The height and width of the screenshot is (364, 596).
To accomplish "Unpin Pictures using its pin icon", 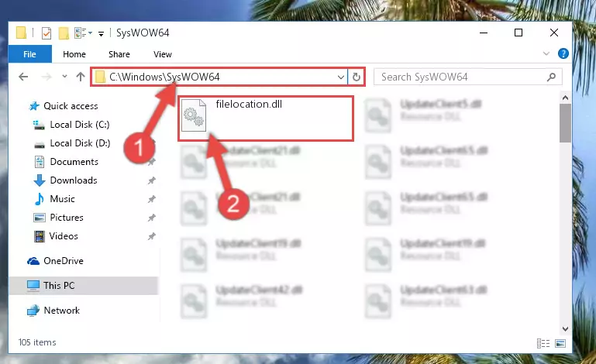I will pyautogui.click(x=152, y=218).
